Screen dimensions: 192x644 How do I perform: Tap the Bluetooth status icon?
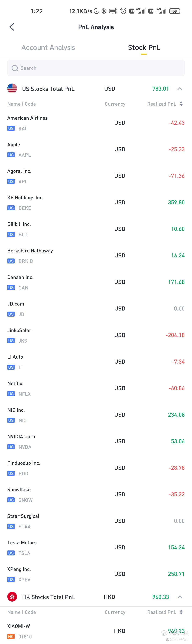coord(104,11)
